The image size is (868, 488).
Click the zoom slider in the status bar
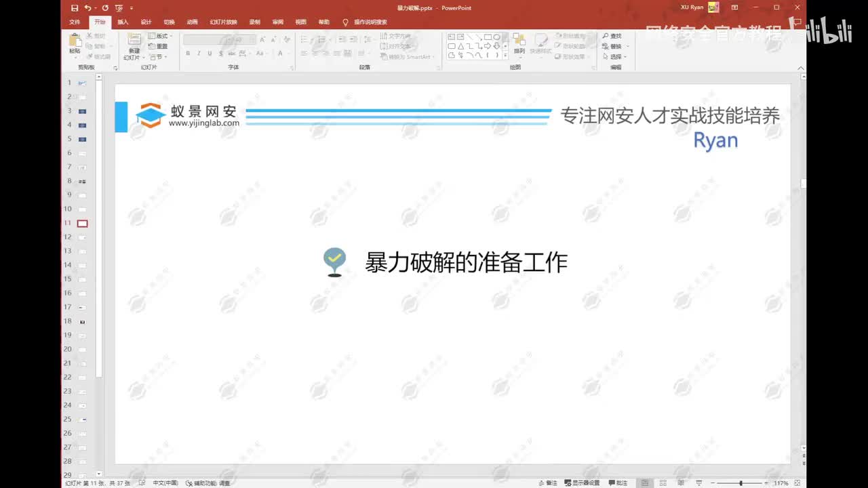(741, 483)
